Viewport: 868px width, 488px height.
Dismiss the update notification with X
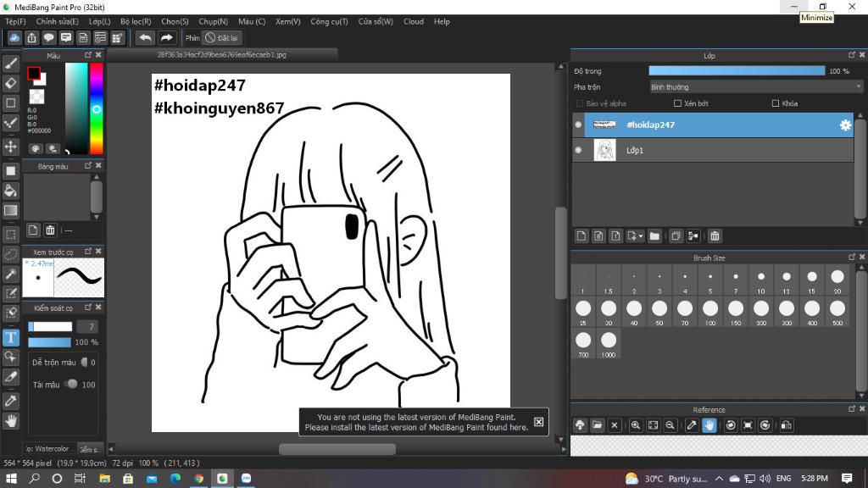538,422
